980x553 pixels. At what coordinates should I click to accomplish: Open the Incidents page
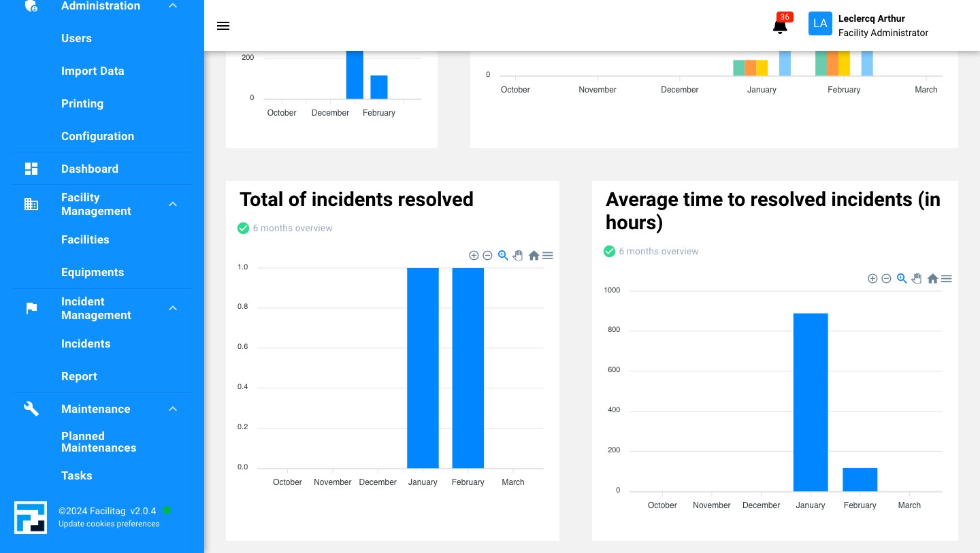pyautogui.click(x=86, y=343)
